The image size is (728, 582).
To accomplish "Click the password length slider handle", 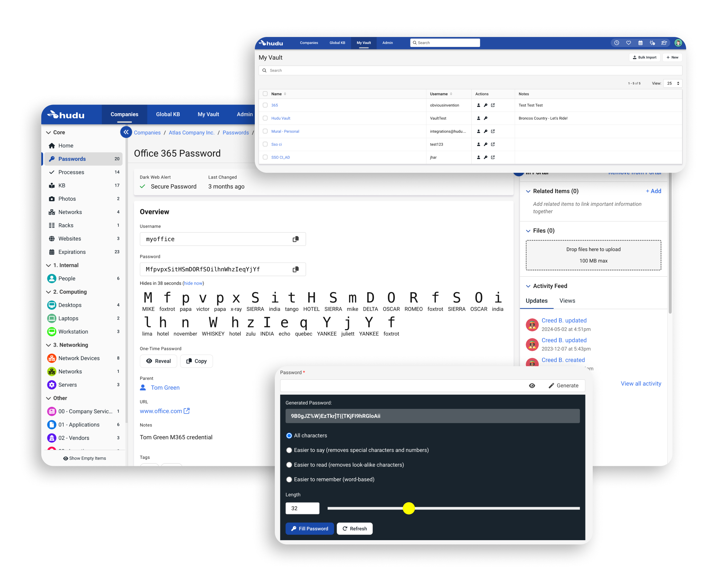I will pyautogui.click(x=409, y=508).
